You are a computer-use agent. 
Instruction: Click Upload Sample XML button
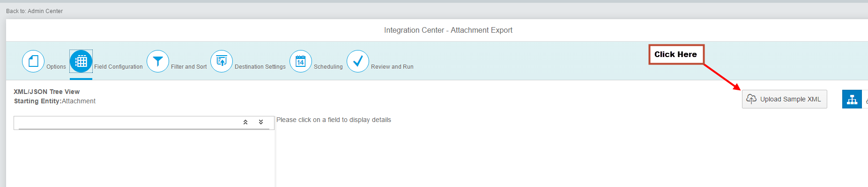click(785, 99)
